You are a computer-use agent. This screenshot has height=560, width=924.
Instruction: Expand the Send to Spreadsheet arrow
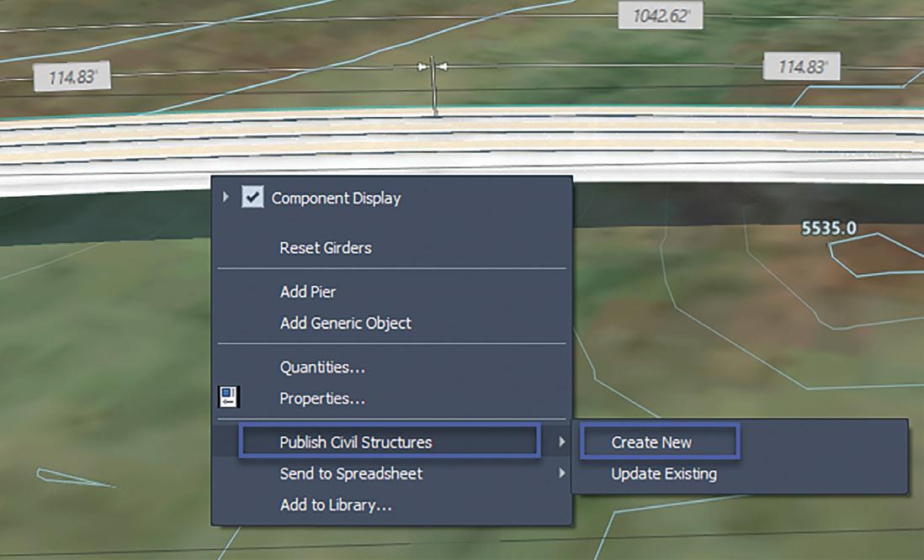pos(561,473)
